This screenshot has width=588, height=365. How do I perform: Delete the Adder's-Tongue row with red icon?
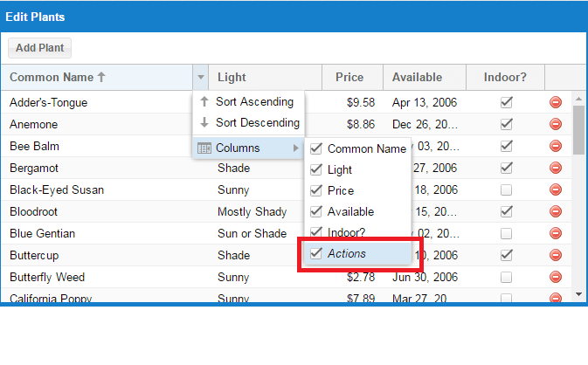click(x=556, y=102)
